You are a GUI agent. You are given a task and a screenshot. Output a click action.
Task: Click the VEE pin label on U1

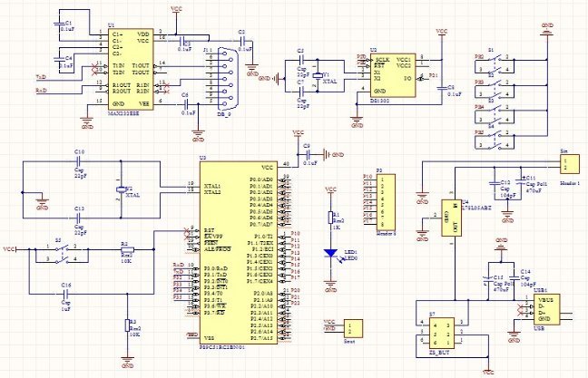(x=144, y=103)
